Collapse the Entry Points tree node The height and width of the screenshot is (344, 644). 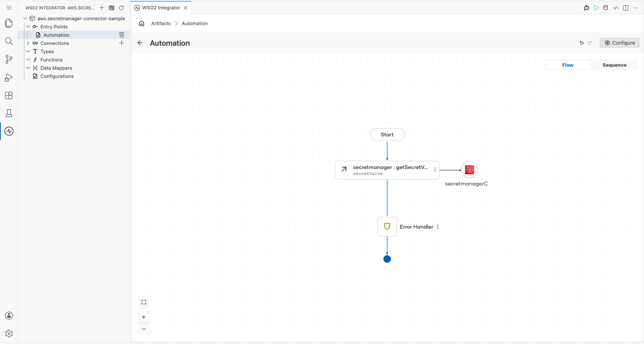click(x=28, y=27)
